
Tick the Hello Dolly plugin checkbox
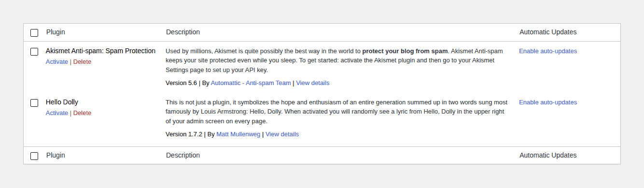click(34, 103)
